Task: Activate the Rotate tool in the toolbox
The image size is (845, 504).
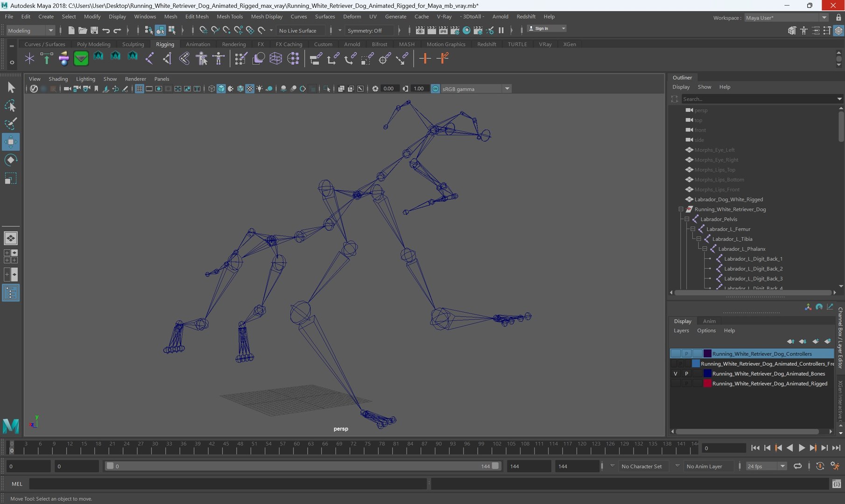Action: [11, 160]
